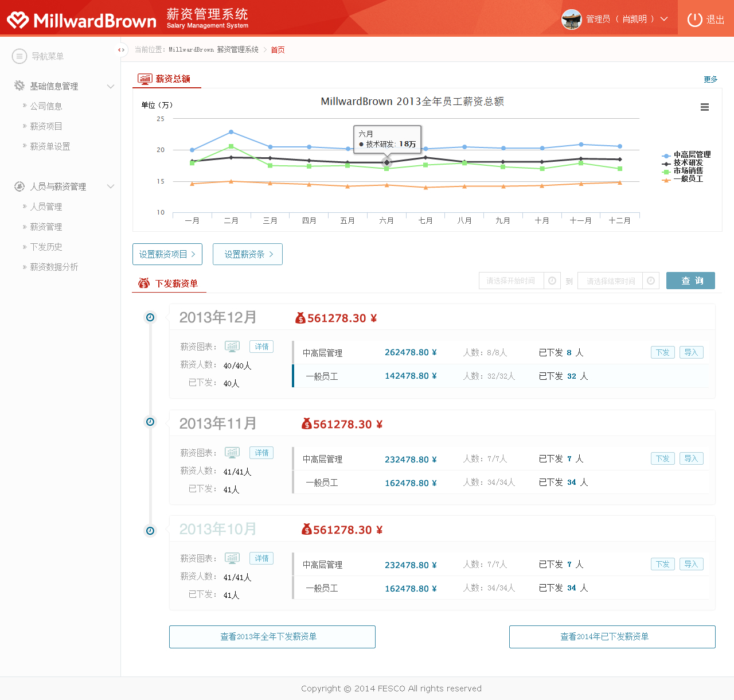
Task: Collapse the sidebar with the arrows toggle
Action: 121,50
